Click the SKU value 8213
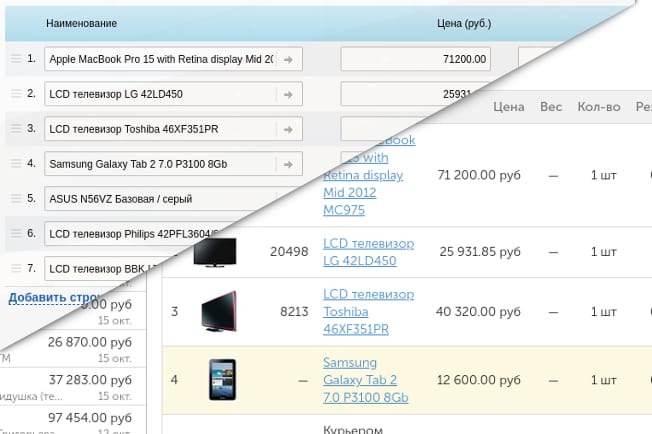Image resolution: width=652 pixels, height=434 pixels. click(x=294, y=311)
